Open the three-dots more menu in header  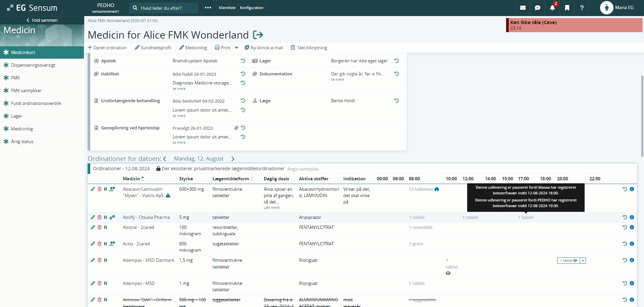[x=208, y=8]
